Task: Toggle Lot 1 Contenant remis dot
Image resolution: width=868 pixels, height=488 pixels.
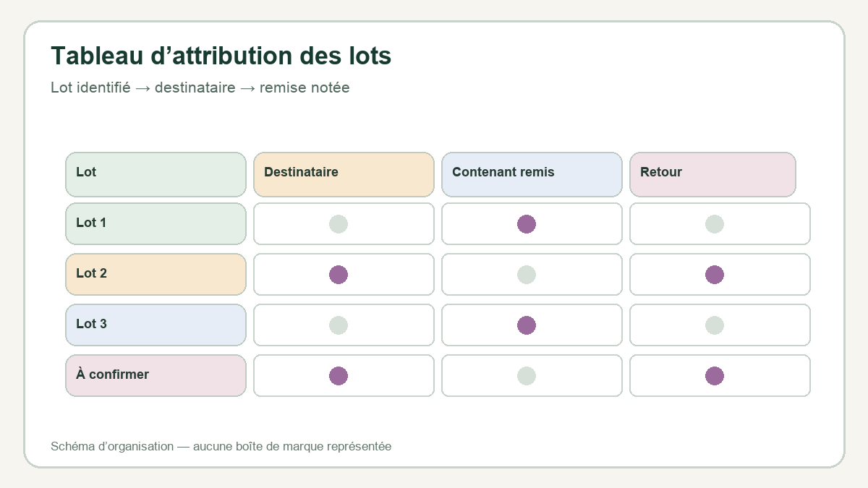Action: (x=527, y=224)
